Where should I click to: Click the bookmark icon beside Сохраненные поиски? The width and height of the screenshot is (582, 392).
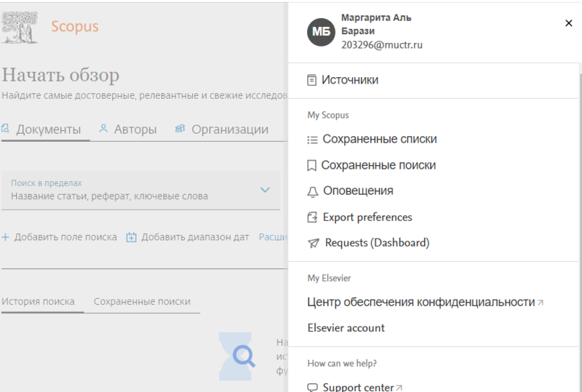312,166
